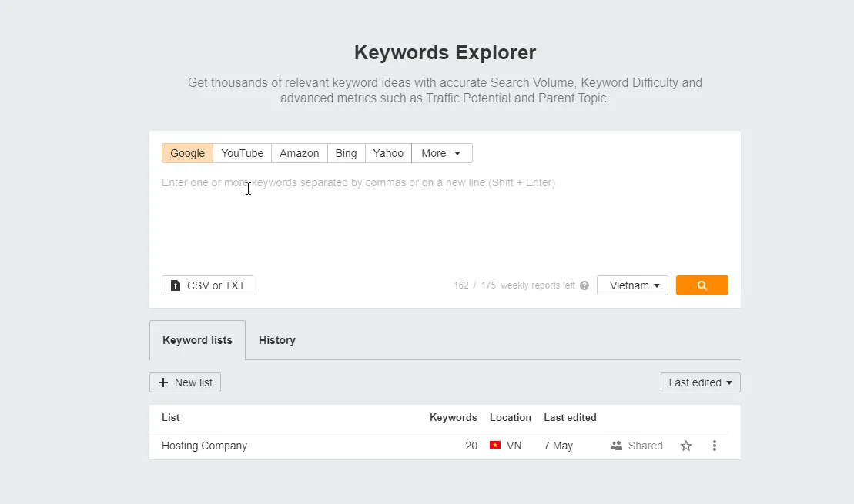Open the More search engines dropdown
Screen dimensions: 854x504
pyautogui.click(x=441, y=153)
